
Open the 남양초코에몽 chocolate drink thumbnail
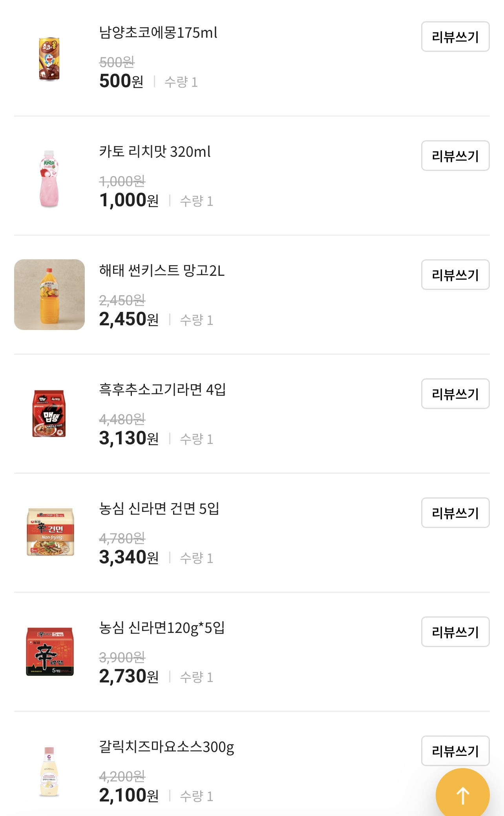click(x=49, y=59)
